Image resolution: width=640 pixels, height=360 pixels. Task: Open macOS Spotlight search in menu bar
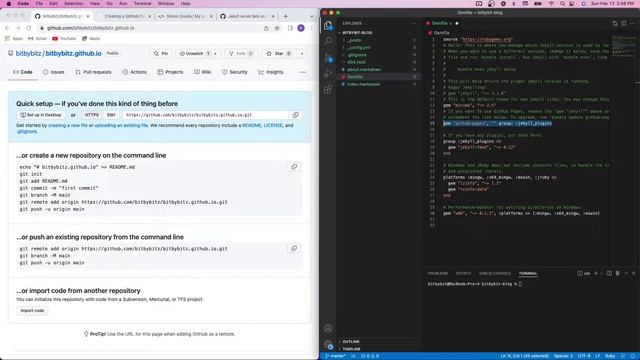pos(562,4)
